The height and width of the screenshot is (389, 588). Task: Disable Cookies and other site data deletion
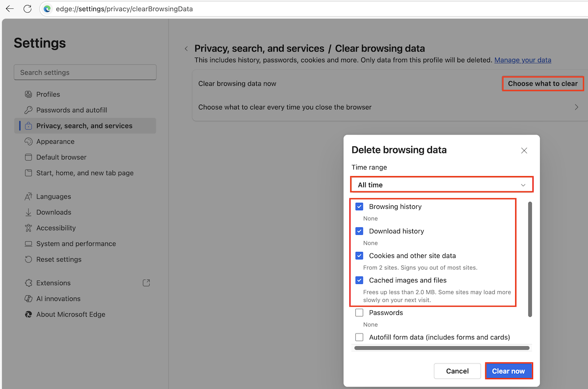[x=359, y=255]
